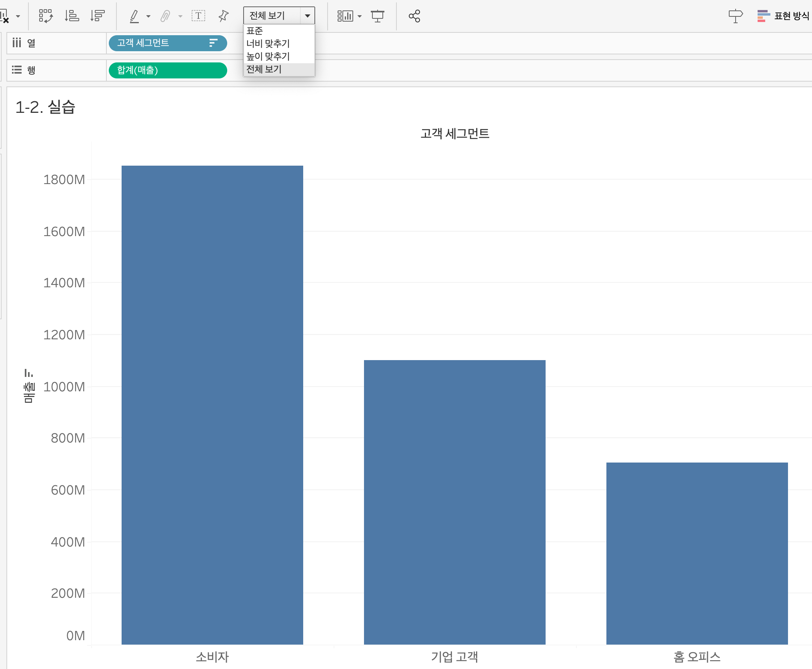
Task: Click the show mark labels T icon
Action: pyautogui.click(x=198, y=16)
